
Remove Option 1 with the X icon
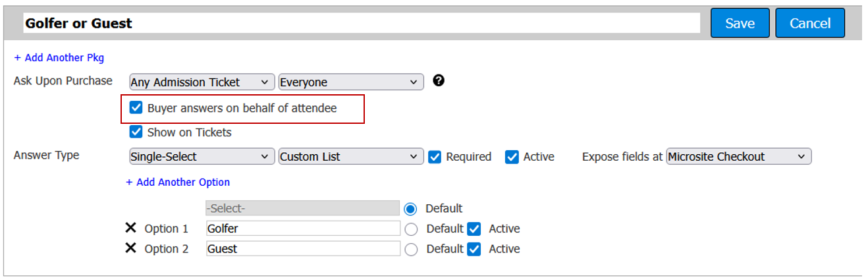[x=130, y=228]
